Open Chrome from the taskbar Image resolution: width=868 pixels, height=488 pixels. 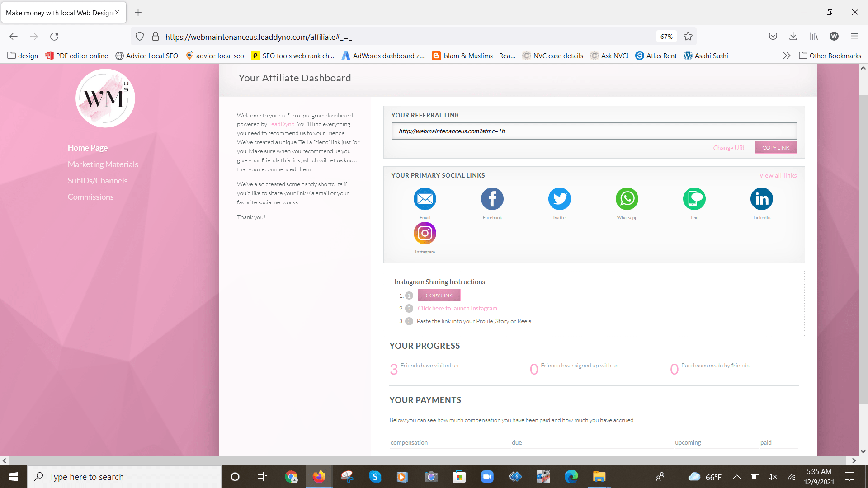point(291,477)
